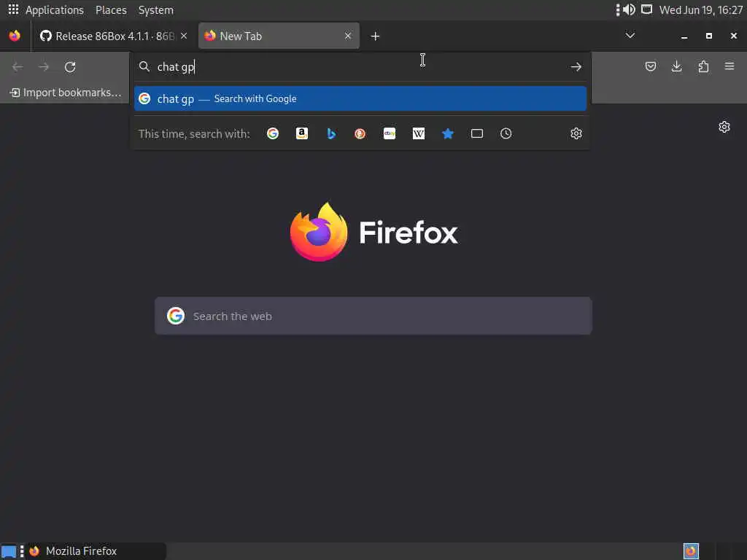Open the Downloads panel
Screen dimensions: 747x560
click(676, 66)
